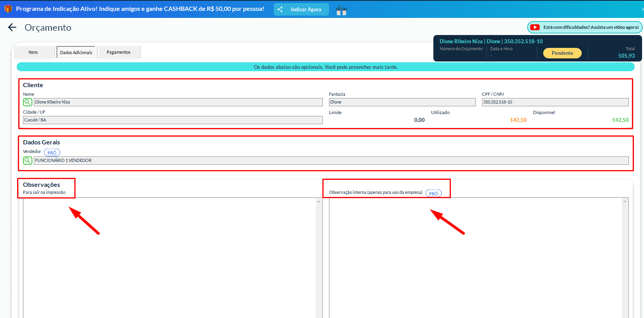Click the PRÓ badge beside Observação interna

click(x=433, y=193)
